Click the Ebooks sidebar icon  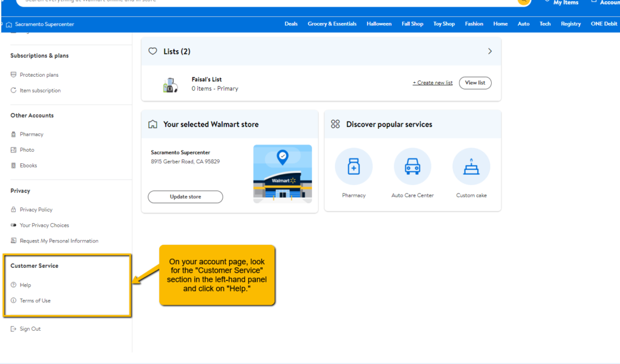coord(13,166)
